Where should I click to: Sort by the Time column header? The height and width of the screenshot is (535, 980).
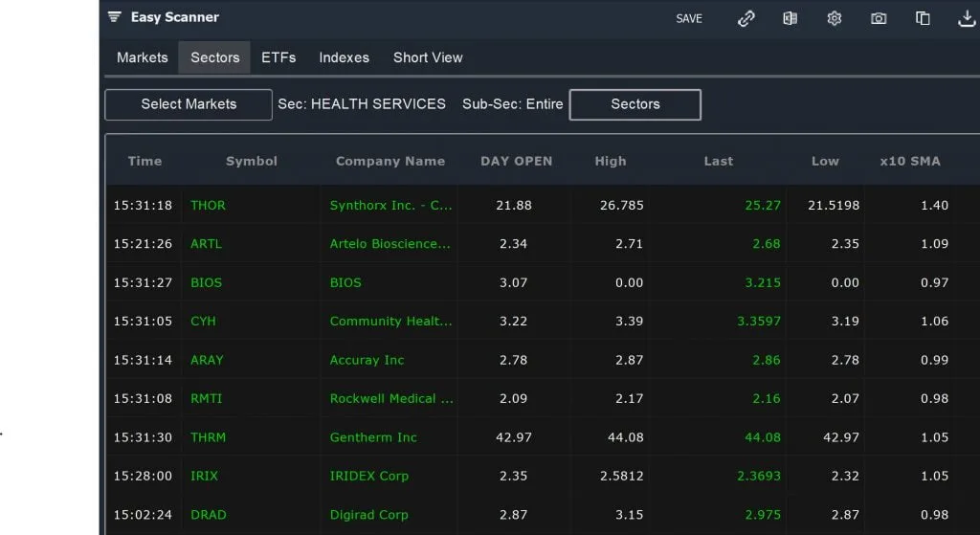tap(145, 161)
